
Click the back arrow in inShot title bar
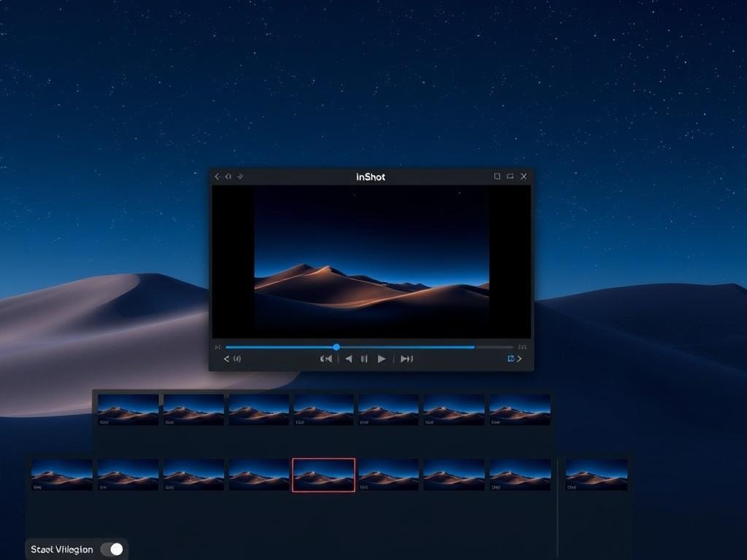217,176
